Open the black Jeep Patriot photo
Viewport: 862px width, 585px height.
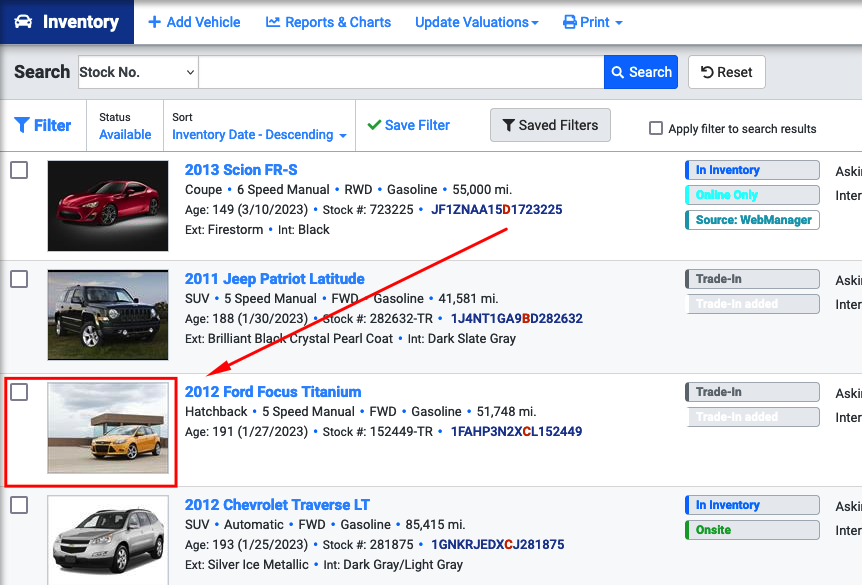point(108,314)
